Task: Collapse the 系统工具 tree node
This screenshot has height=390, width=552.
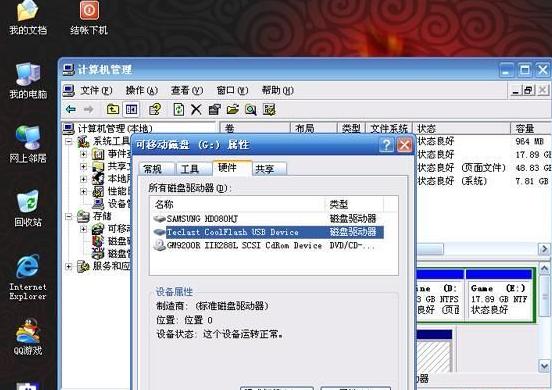Action: [x=69, y=141]
